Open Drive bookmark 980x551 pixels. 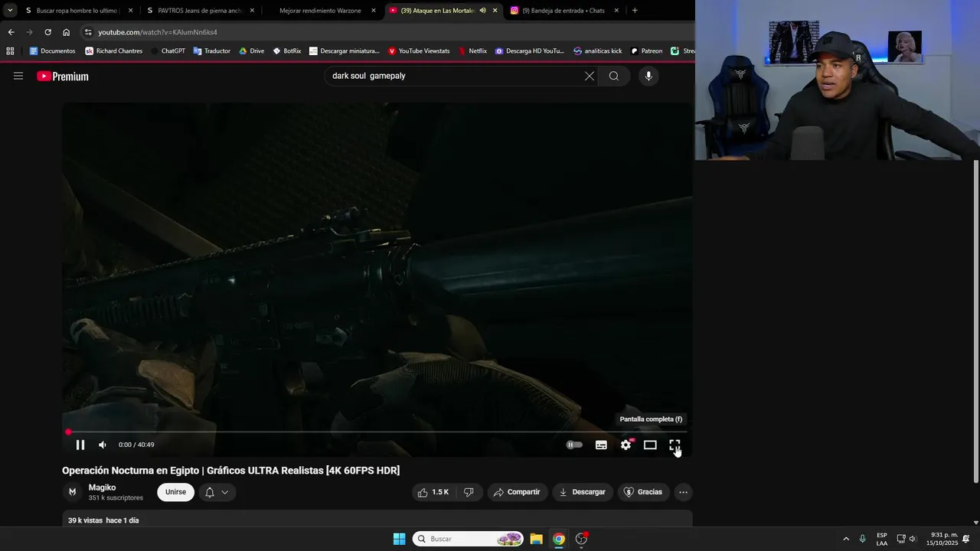(x=251, y=51)
